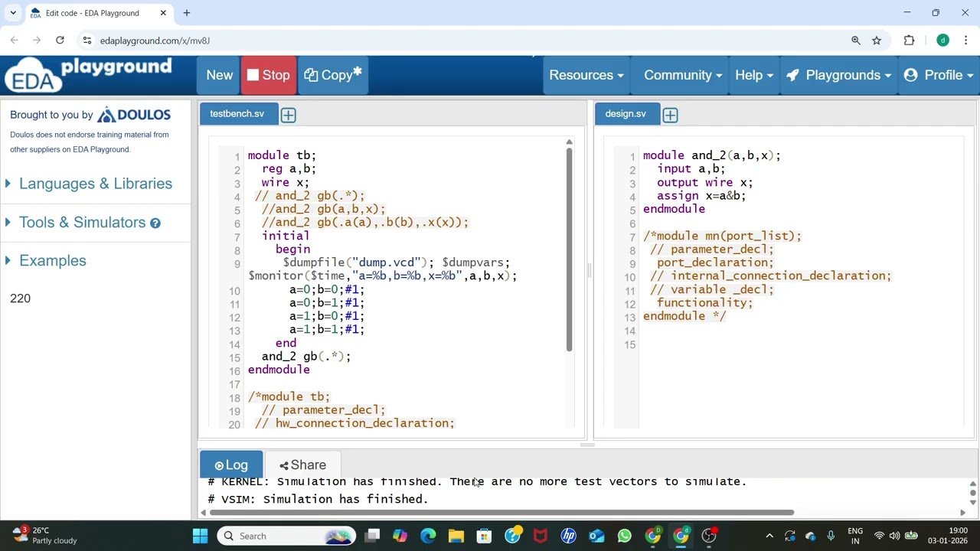The height and width of the screenshot is (551, 980).
Task: Open the browser zoom magnifier icon
Action: pos(856,41)
